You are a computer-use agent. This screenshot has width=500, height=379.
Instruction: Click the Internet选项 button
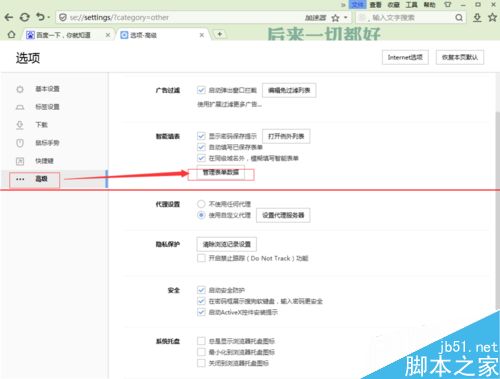pos(405,58)
